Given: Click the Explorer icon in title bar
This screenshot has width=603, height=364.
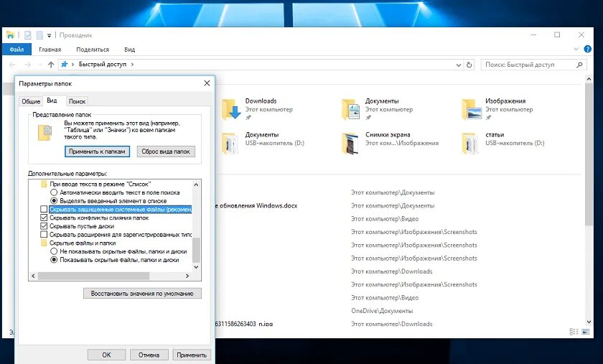Looking at the screenshot, I should click(x=10, y=35).
